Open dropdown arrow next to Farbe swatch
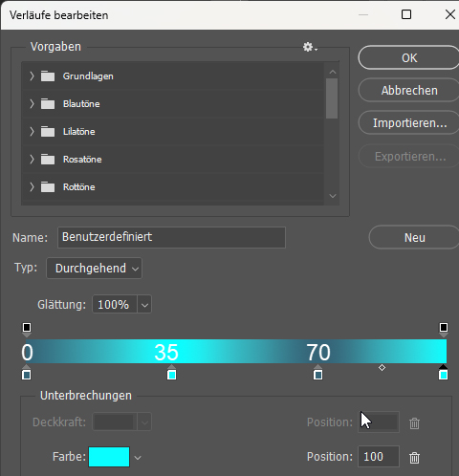The height and width of the screenshot is (476, 459). tap(138, 458)
